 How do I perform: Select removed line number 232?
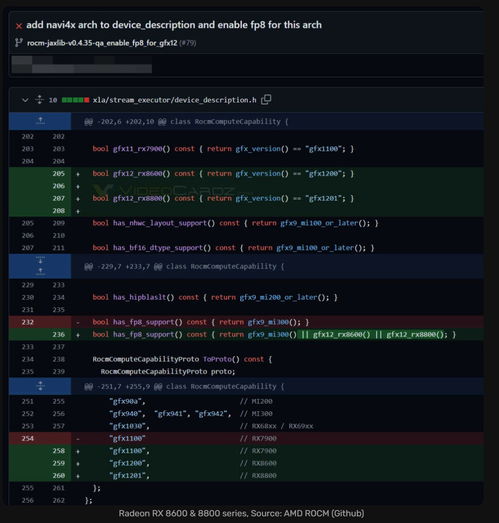27,322
